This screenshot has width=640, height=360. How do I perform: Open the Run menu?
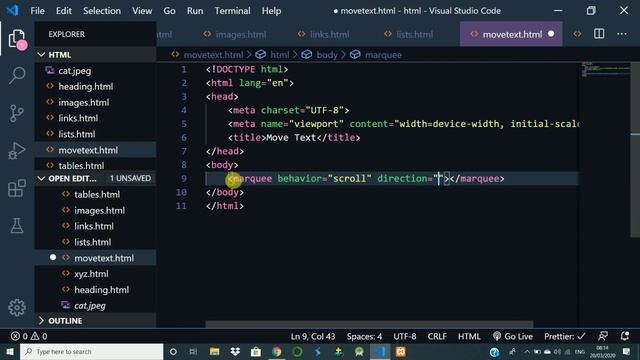click(195, 11)
